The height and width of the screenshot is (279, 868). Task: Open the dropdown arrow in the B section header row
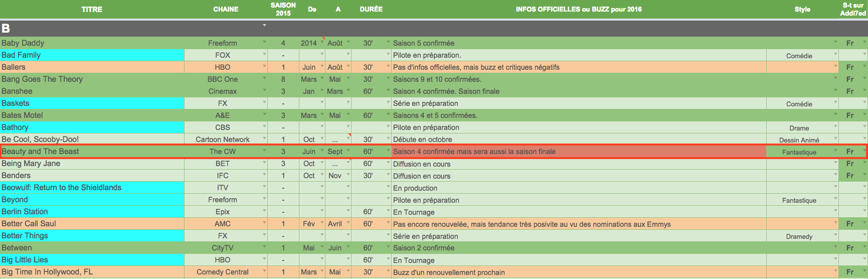tap(264, 25)
